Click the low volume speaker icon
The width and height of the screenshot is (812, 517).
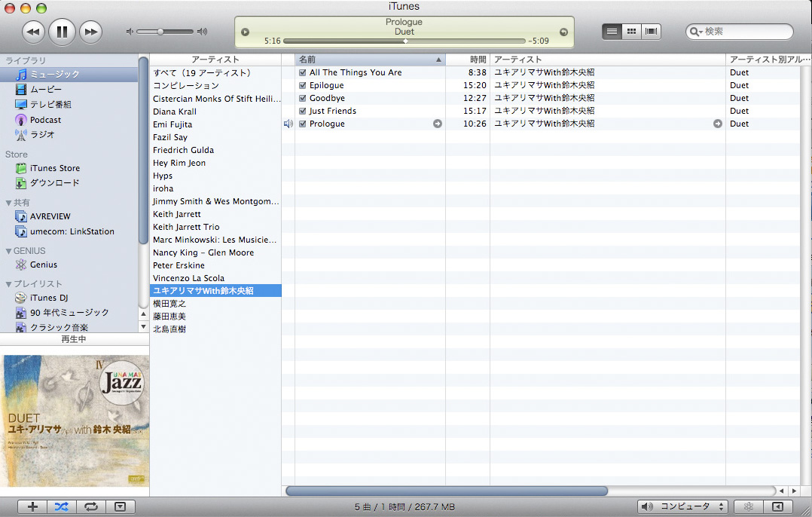pos(130,32)
